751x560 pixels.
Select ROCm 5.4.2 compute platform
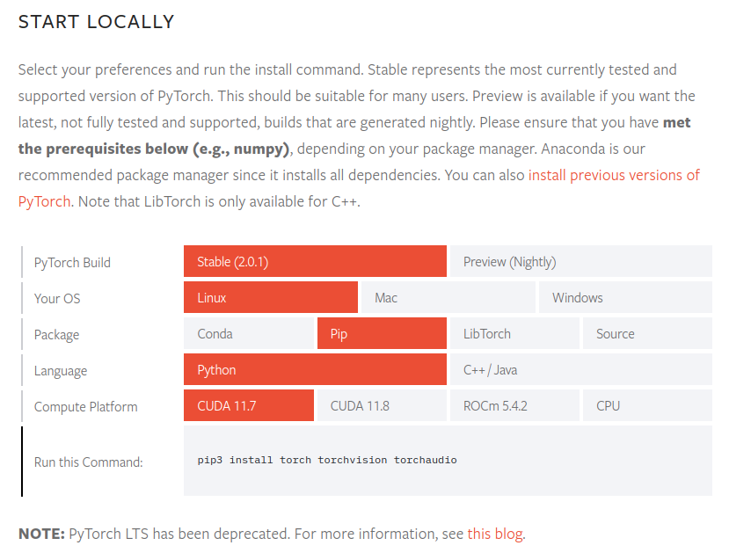[x=514, y=406]
